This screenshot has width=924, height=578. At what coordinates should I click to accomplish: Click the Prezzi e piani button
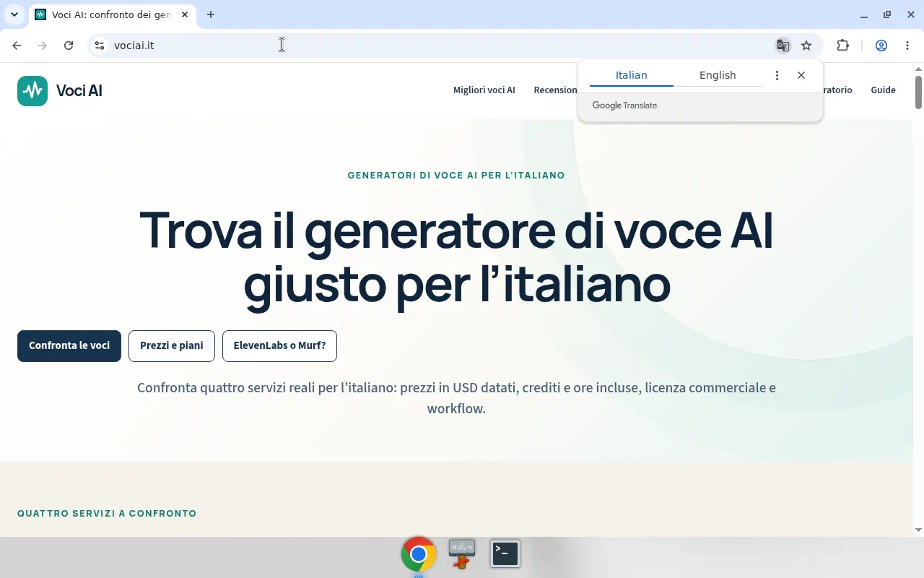click(x=172, y=346)
